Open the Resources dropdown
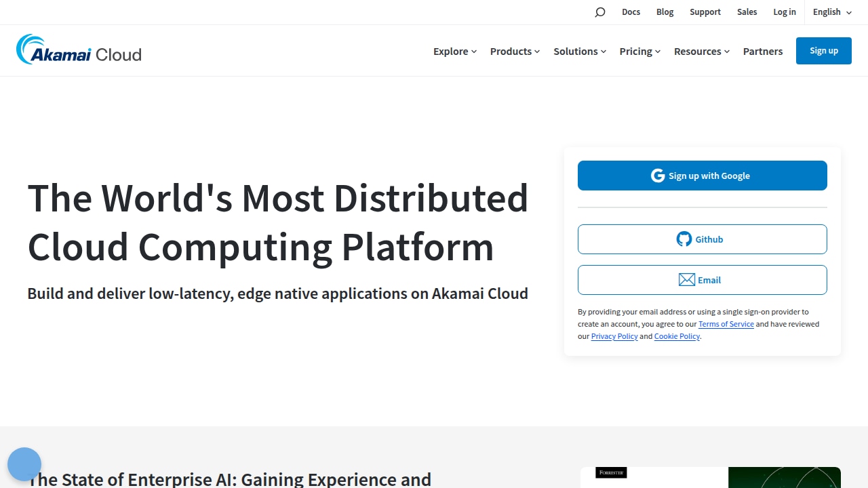Screen dimensions: 868x488 (702, 52)
